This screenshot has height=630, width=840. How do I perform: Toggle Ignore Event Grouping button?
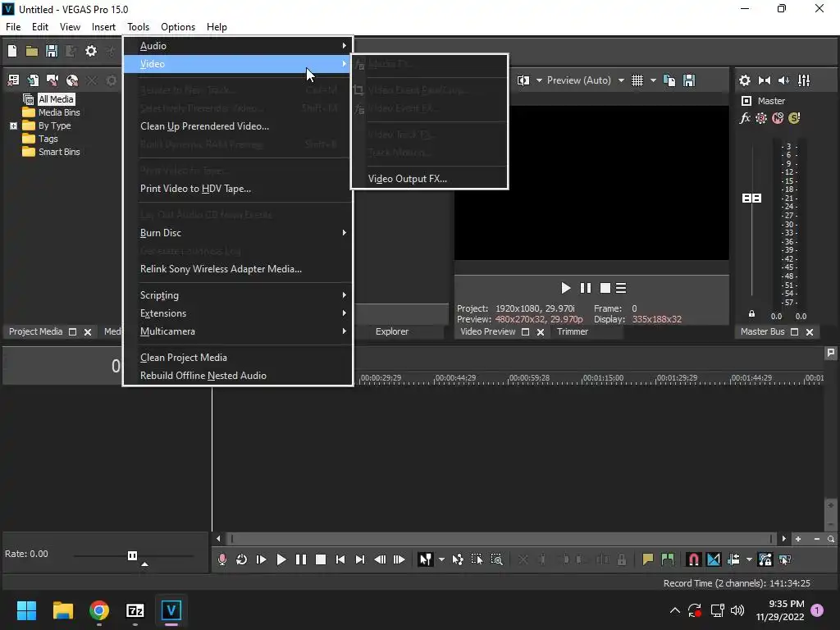[785, 559]
